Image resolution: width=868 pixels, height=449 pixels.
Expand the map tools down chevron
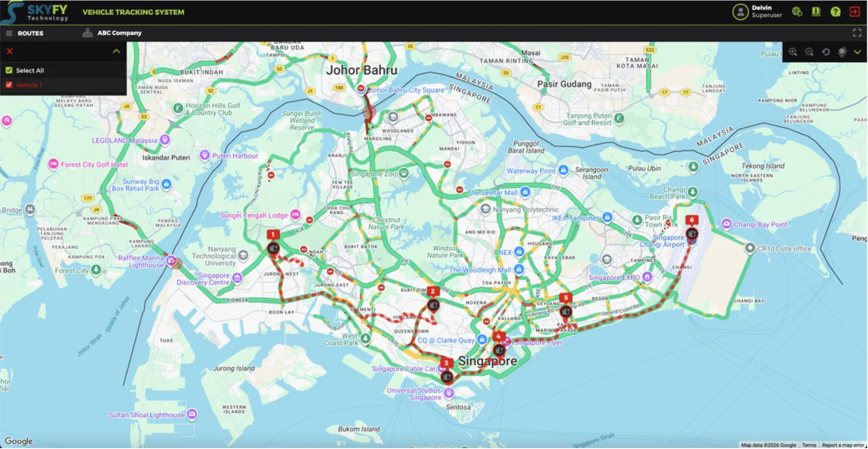point(857,52)
